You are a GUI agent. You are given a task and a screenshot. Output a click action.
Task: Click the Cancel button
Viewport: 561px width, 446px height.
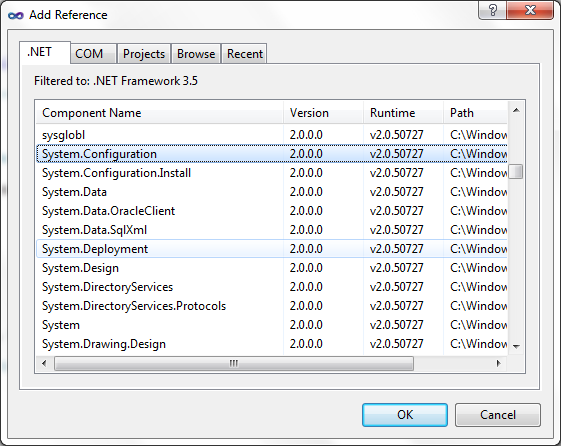tap(498, 415)
